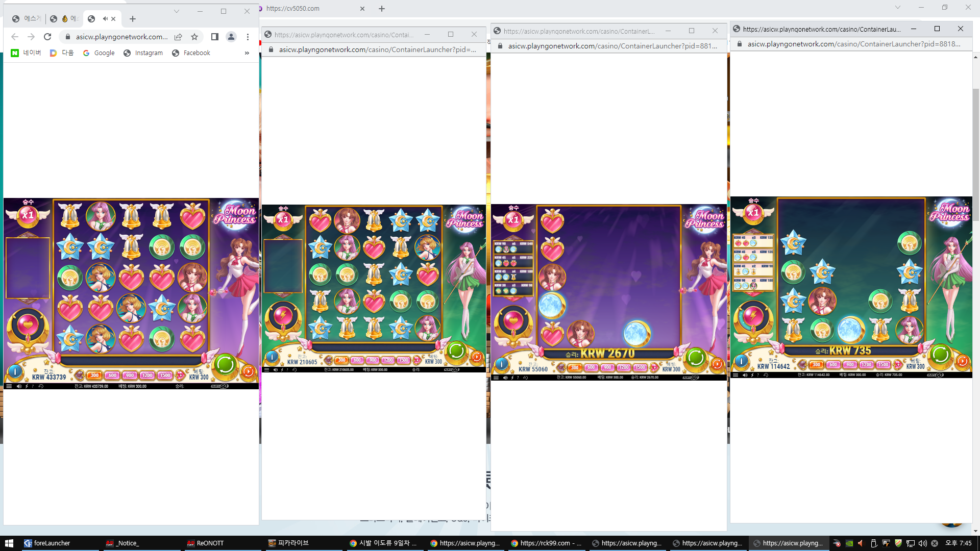Start autoplay in the leftmost game window
This screenshot has width=980, height=551.
pos(249,371)
